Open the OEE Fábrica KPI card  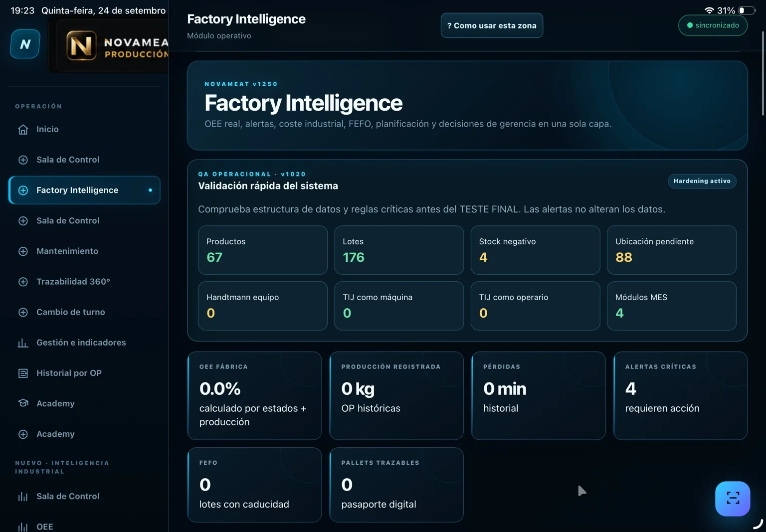(254, 396)
